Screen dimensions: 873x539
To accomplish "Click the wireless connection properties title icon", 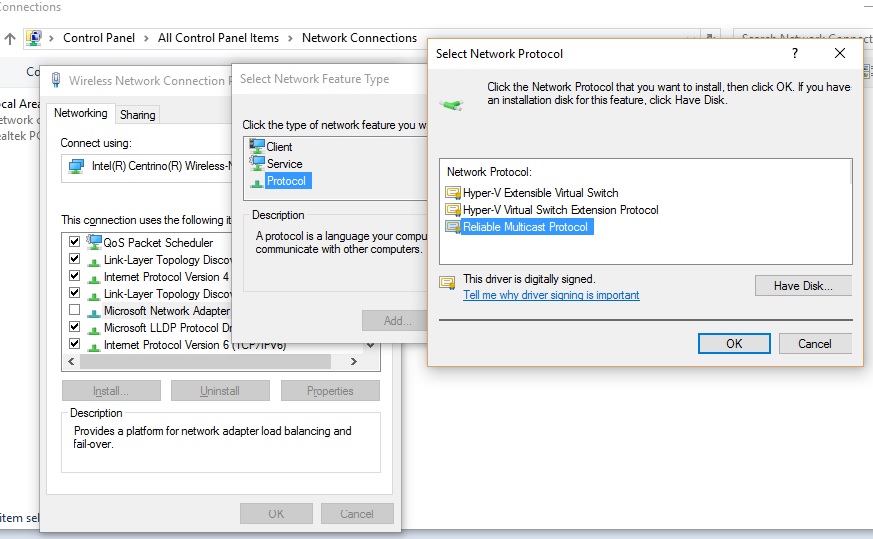I will tap(56, 80).
